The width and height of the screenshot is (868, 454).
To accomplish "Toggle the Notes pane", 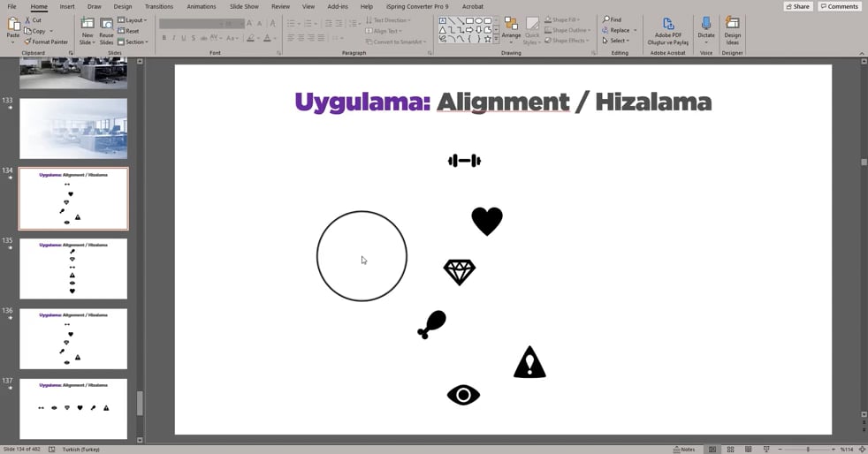I will 683,450.
